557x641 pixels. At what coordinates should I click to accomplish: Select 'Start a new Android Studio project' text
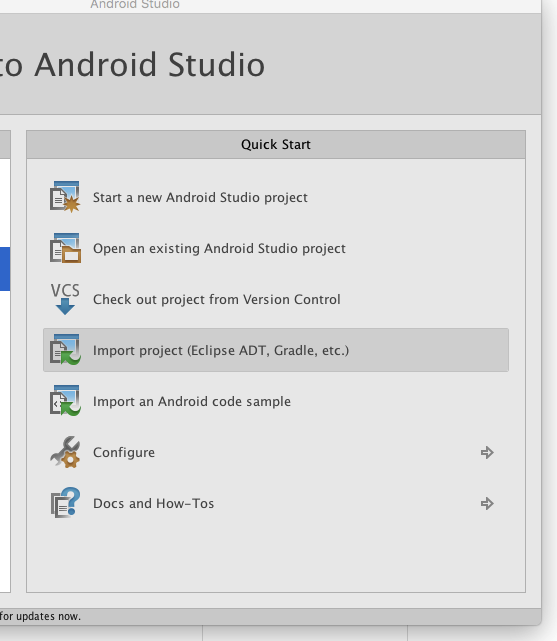click(200, 197)
